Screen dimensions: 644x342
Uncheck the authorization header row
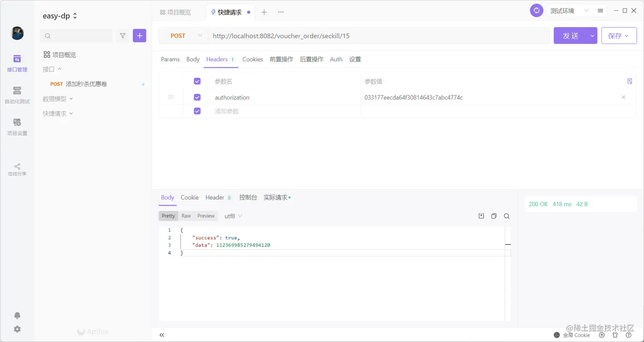click(x=197, y=97)
